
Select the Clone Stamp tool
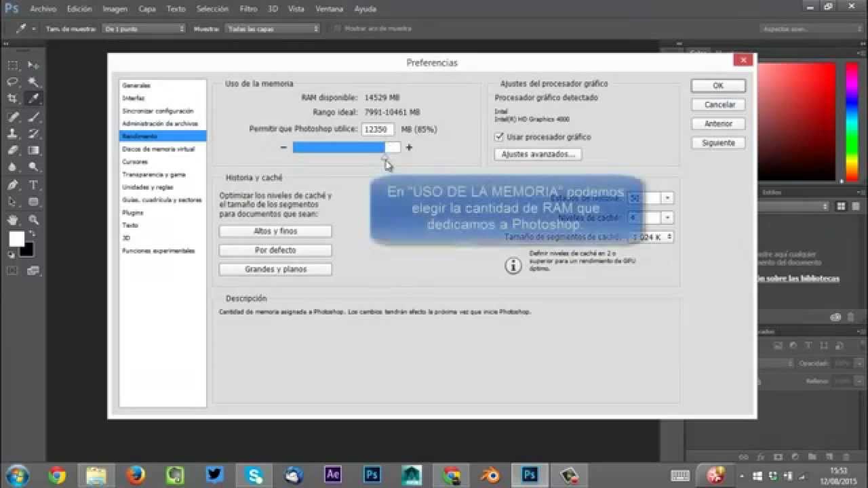point(13,134)
